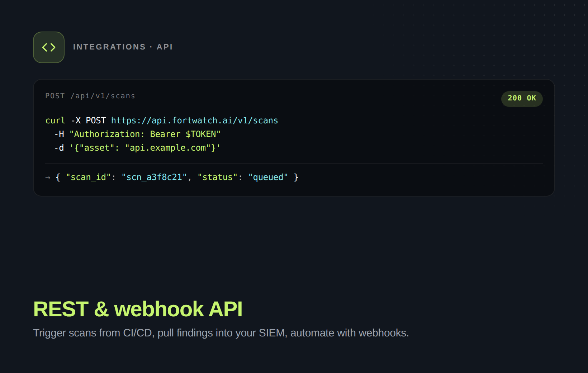Click the arrow before the response line

(x=48, y=177)
